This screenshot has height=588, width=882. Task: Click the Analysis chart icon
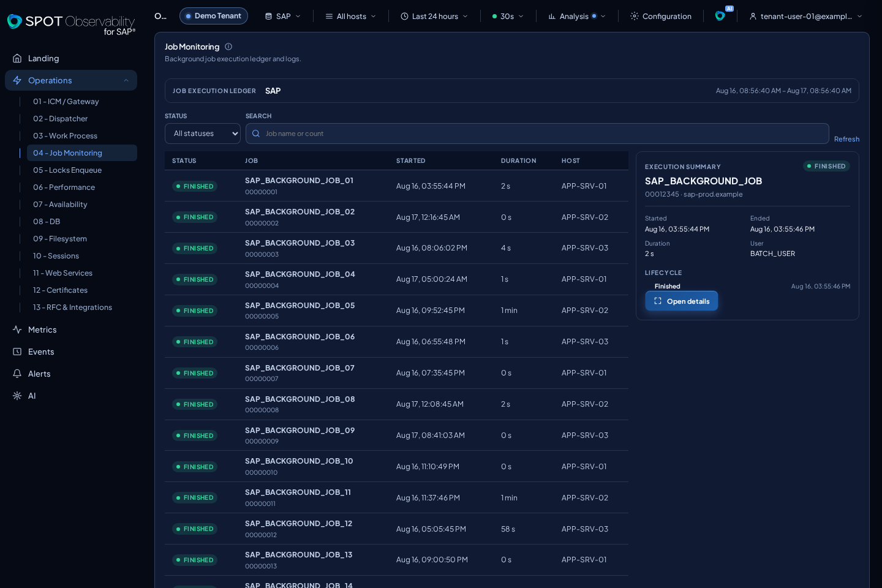tap(552, 16)
